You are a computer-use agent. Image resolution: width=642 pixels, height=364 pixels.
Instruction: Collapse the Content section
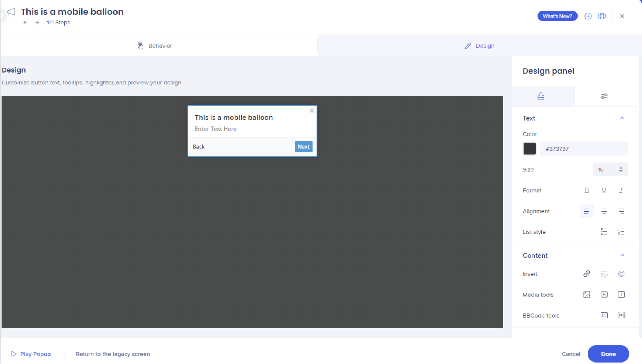pos(622,255)
